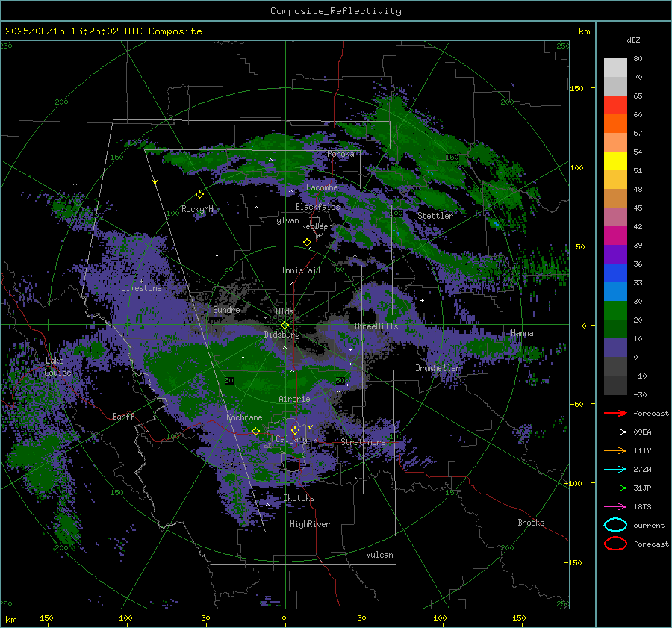Pick the bright green 30 dBZ swatch
The width and height of the screenshot is (672, 628).
[x=615, y=311]
